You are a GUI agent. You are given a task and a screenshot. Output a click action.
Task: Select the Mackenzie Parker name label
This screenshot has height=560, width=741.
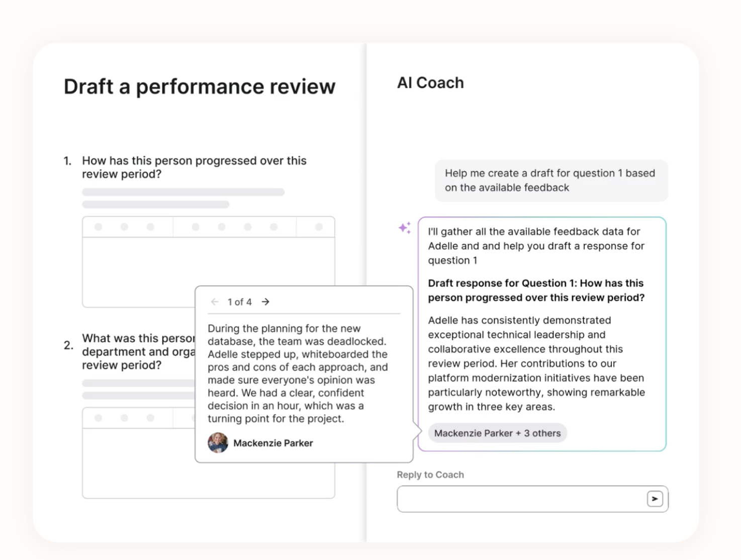[x=273, y=443]
